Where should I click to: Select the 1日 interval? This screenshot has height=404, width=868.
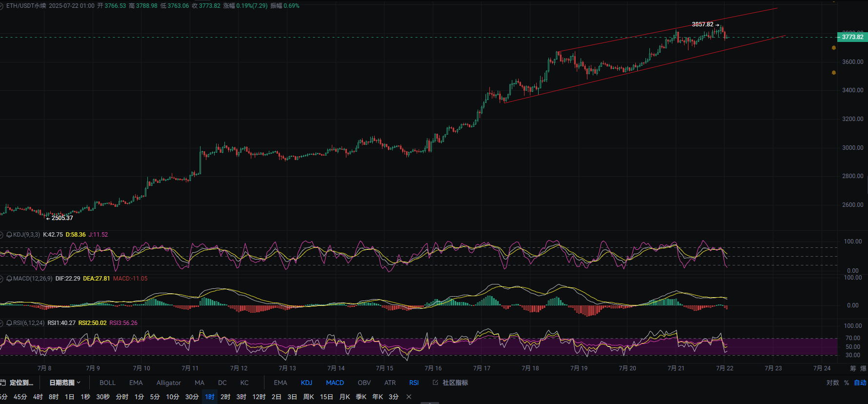click(x=70, y=397)
